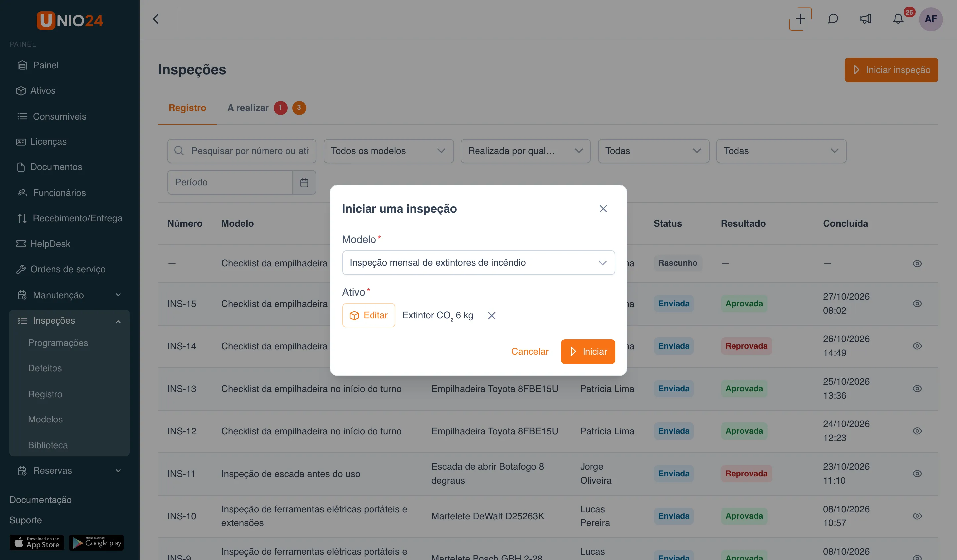This screenshot has width=957, height=560.
Task: Download from the App Store badge
Action: (x=37, y=543)
